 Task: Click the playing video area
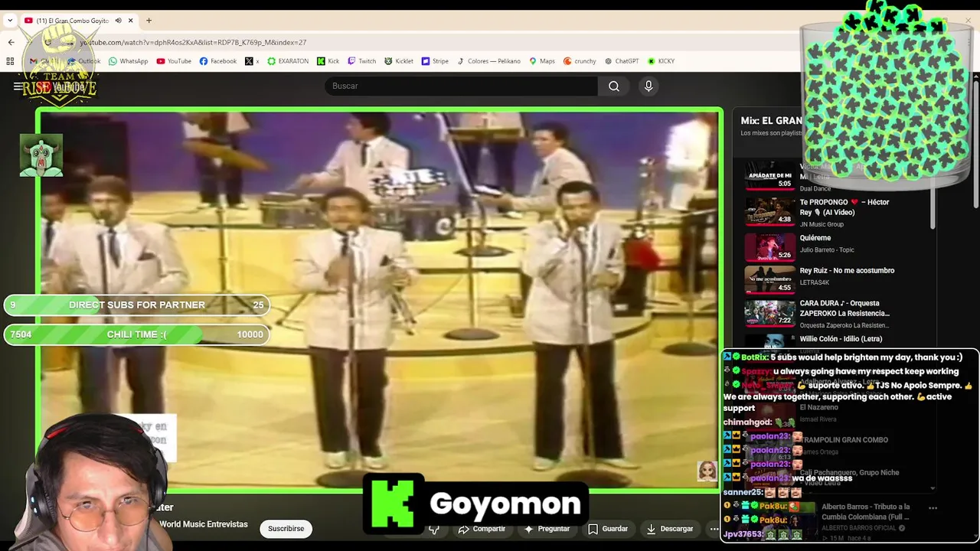click(x=379, y=298)
